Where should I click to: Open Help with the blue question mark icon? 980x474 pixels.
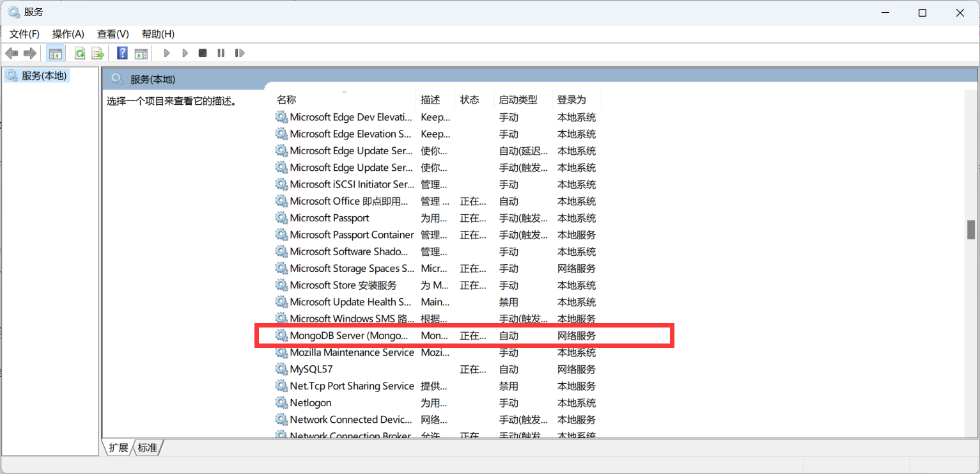(x=123, y=53)
